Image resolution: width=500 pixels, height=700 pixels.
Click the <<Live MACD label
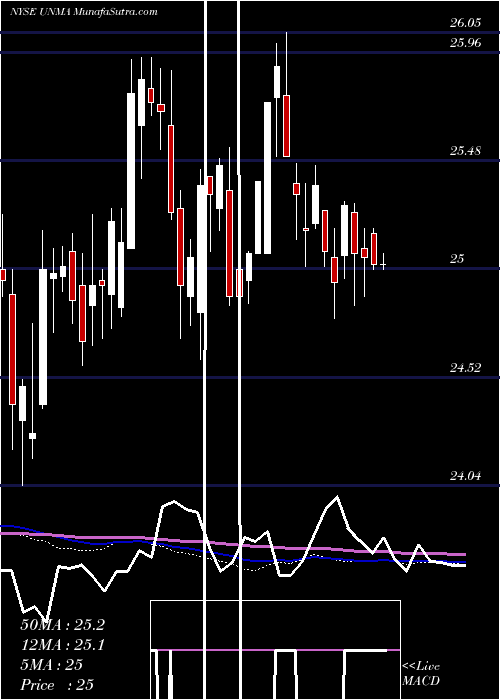[421, 674]
